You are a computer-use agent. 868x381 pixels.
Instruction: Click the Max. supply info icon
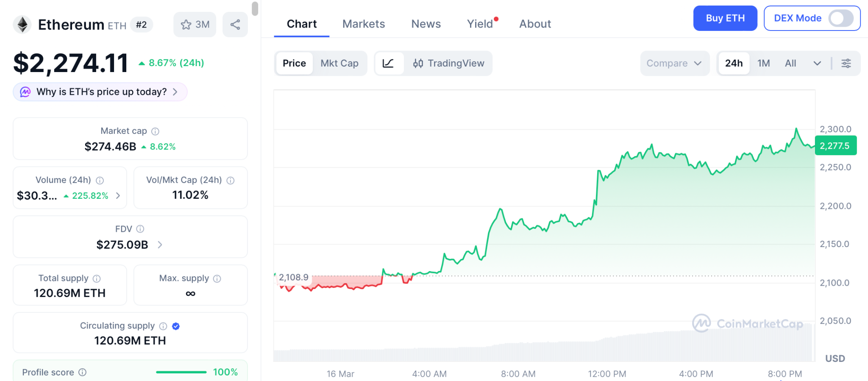click(x=217, y=278)
